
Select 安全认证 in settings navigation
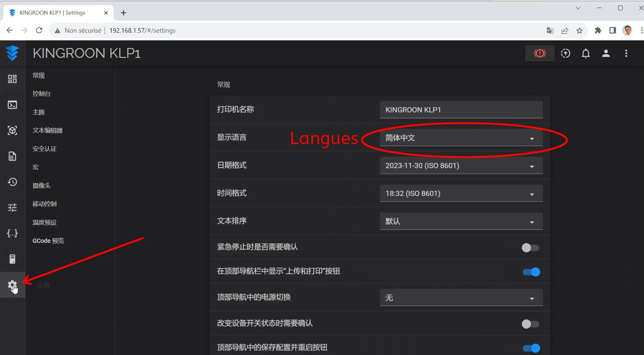pos(44,149)
